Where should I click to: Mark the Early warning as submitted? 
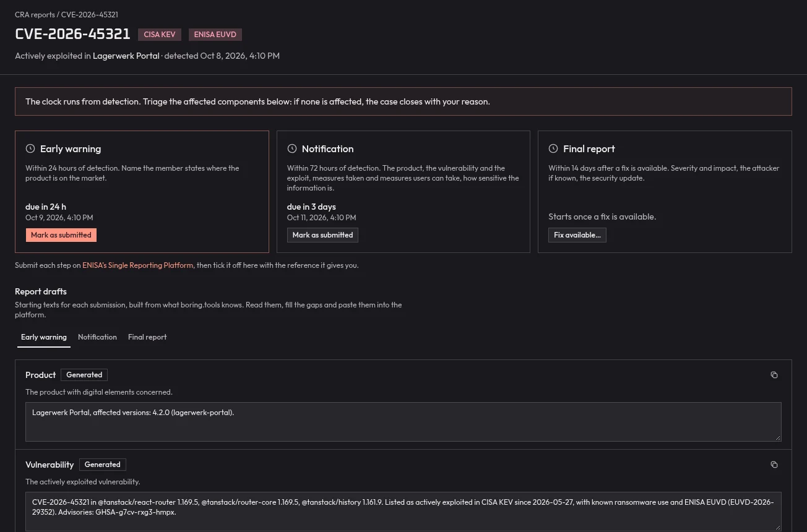(61, 235)
